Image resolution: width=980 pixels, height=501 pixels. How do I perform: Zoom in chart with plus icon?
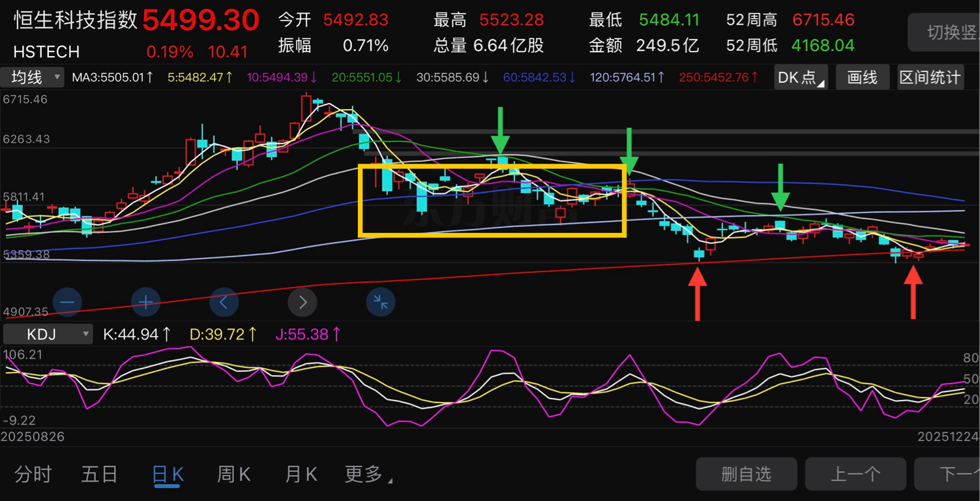145,302
